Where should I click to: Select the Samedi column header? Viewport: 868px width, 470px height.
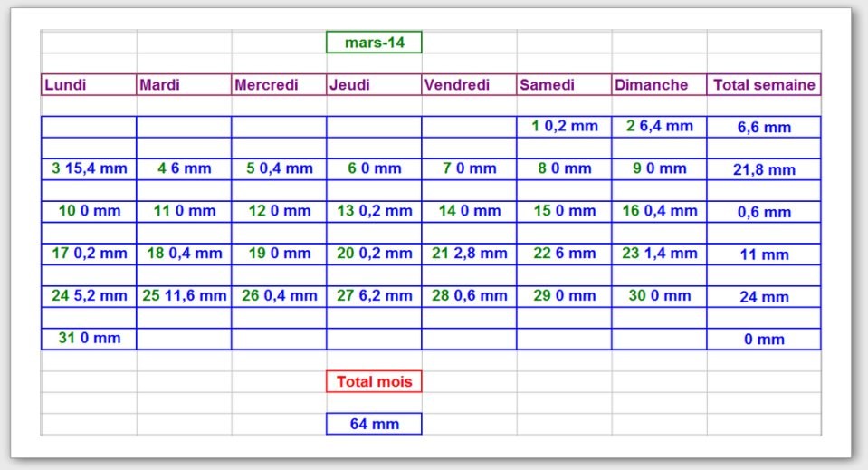pos(564,85)
